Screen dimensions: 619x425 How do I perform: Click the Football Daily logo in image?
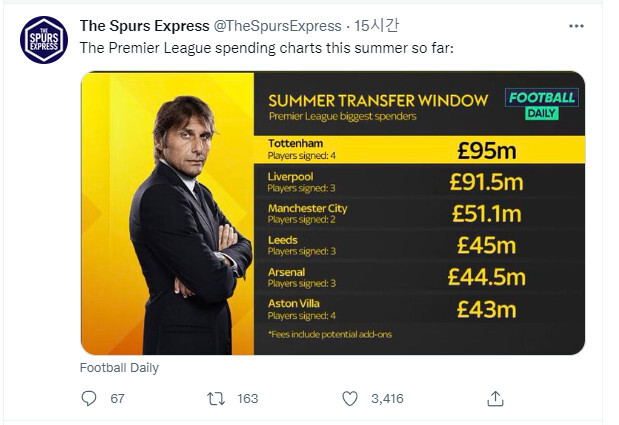tap(541, 103)
